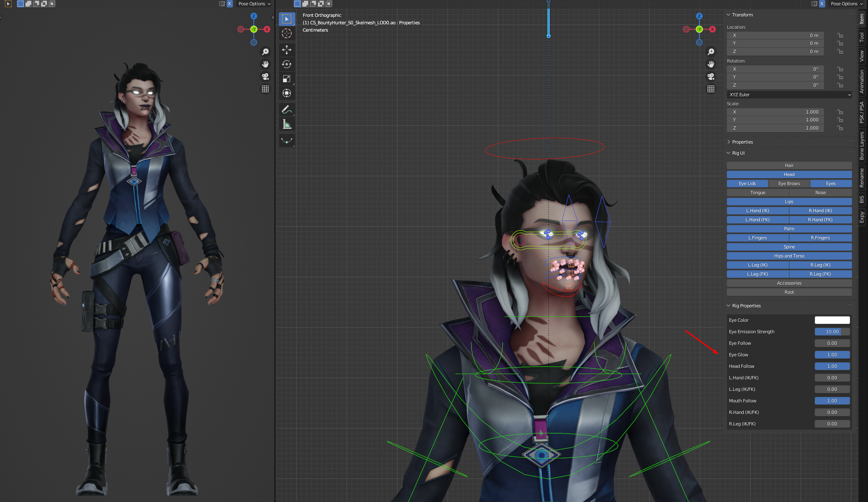Select the Move tool

coord(287,50)
